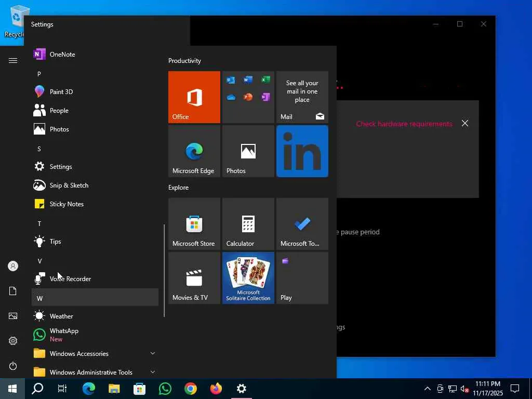Open the Play folder tile
The image size is (532, 399).
pyautogui.click(x=302, y=278)
